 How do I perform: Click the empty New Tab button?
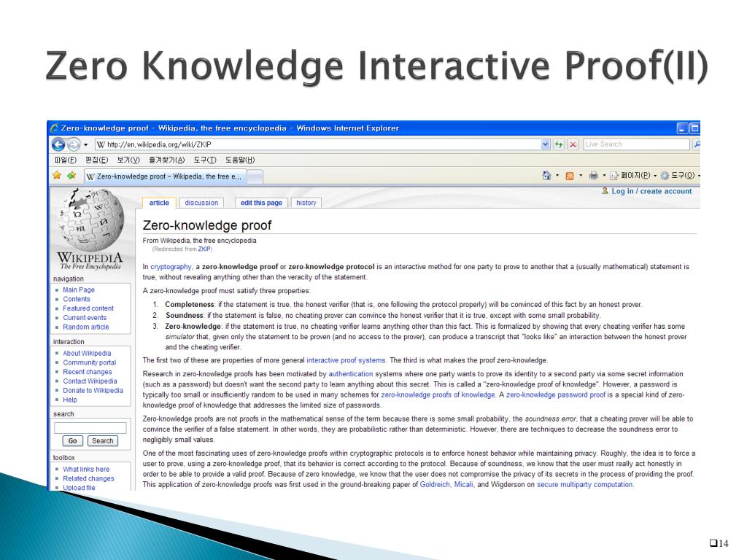[255, 177]
